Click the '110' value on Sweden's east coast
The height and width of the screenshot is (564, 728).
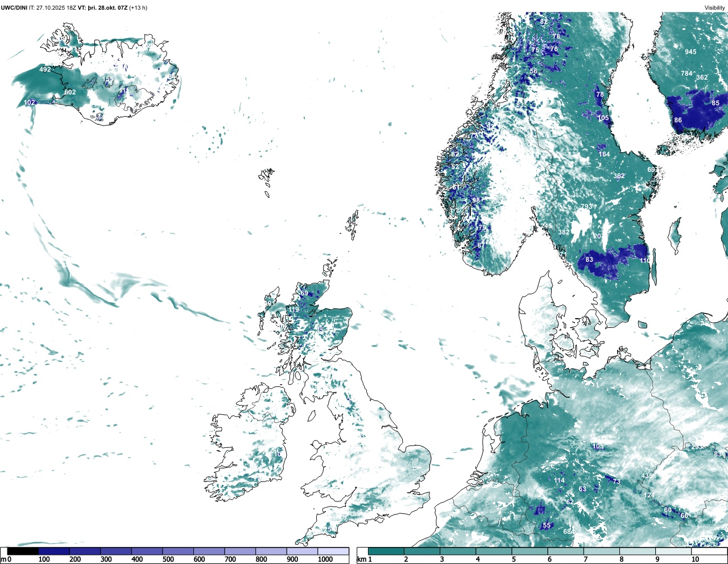645,261
